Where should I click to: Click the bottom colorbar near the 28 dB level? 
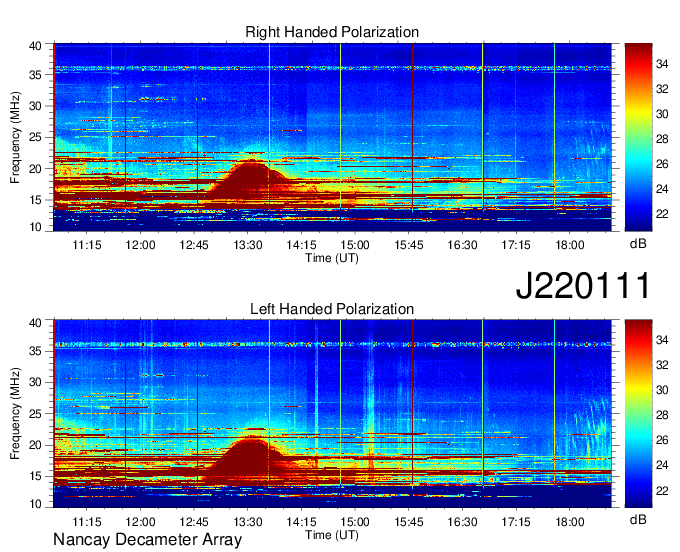pyautogui.click(x=638, y=415)
